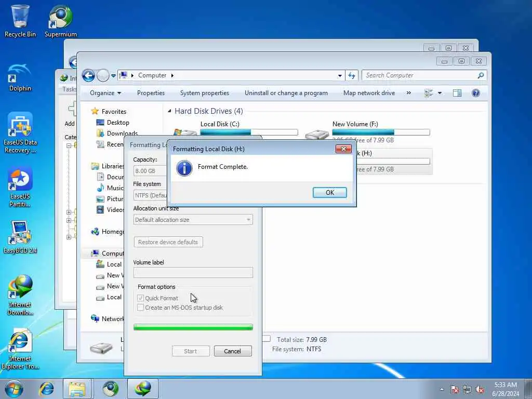This screenshot has width=532, height=399.
Task: Click the Supermium taskbar icon
Action: click(x=110, y=389)
